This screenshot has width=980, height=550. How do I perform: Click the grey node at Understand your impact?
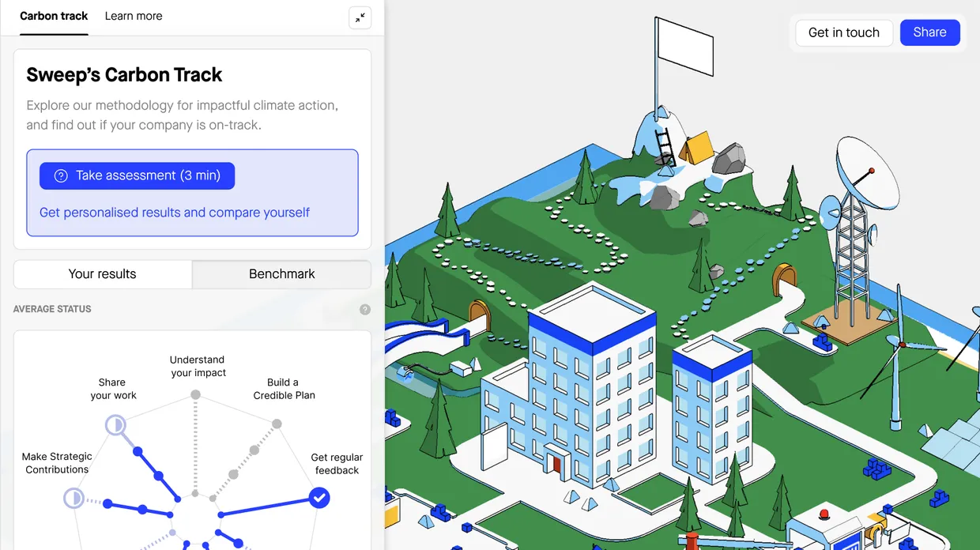(195, 394)
